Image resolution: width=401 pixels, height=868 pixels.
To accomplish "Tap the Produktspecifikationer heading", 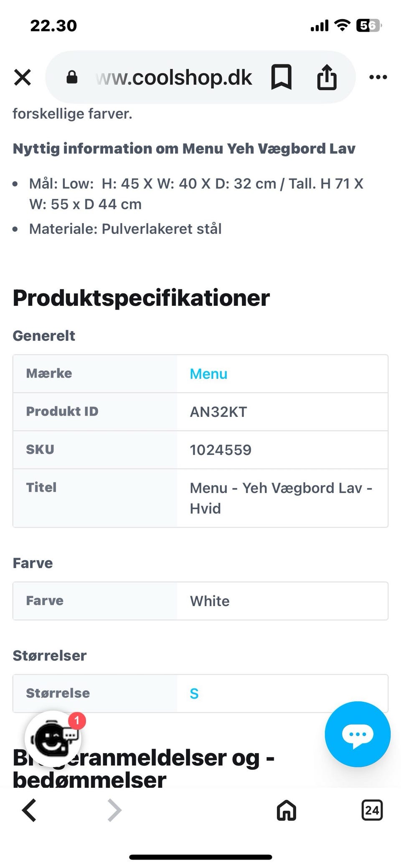I will point(141,298).
